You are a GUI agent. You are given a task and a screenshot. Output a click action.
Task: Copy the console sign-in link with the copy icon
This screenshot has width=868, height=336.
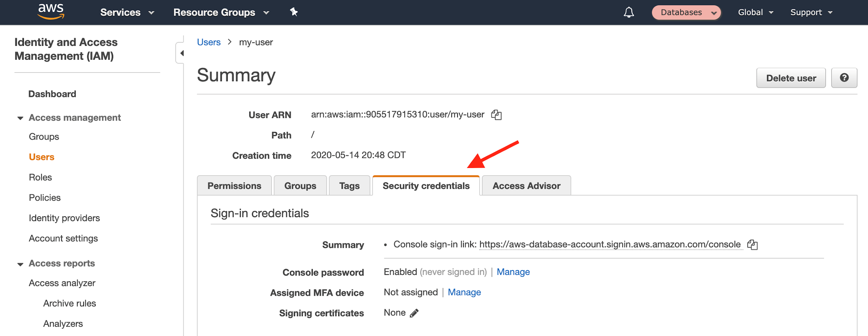[753, 244]
